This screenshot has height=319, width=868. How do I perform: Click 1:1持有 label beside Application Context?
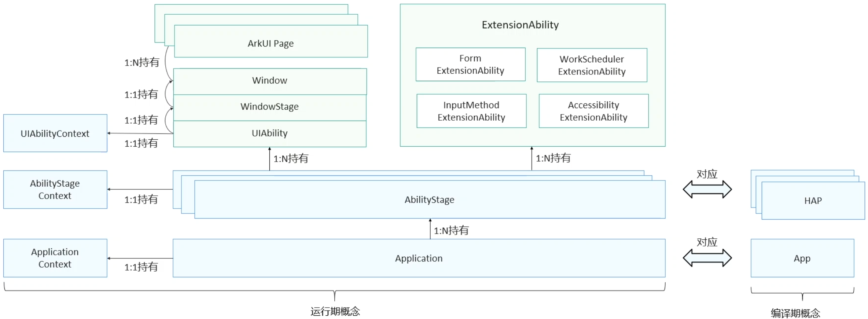click(x=141, y=267)
